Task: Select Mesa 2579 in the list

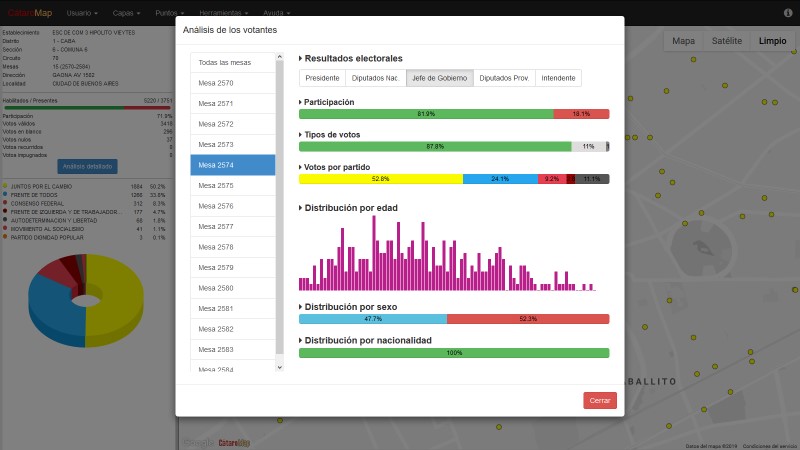Action: click(x=233, y=267)
